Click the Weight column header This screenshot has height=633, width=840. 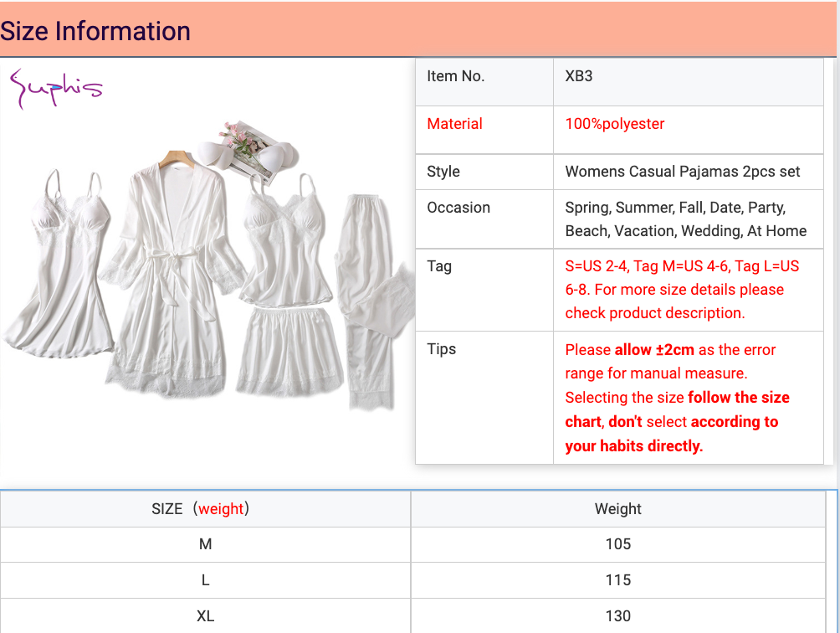pos(617,508)
